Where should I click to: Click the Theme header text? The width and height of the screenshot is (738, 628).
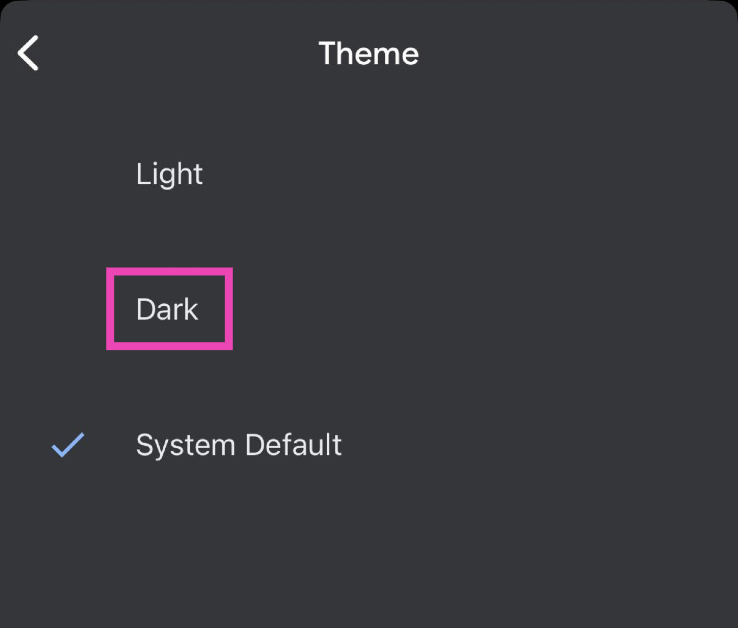[368, 53]
